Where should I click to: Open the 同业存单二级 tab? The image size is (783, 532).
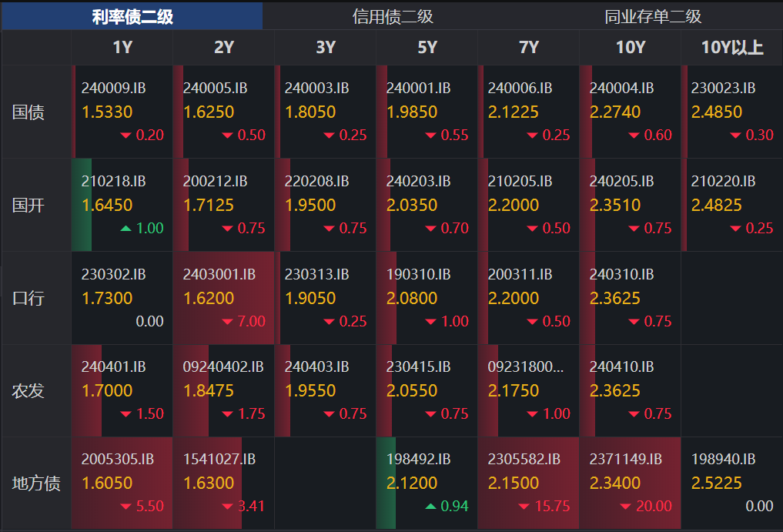[x=653, y=16]
